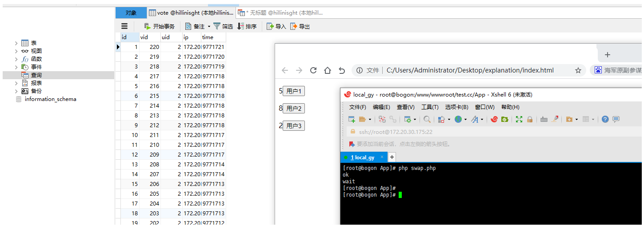Click the highlight pen icon in Xshell
Viewport: 644px width, 230px height.
pos(555,119)
